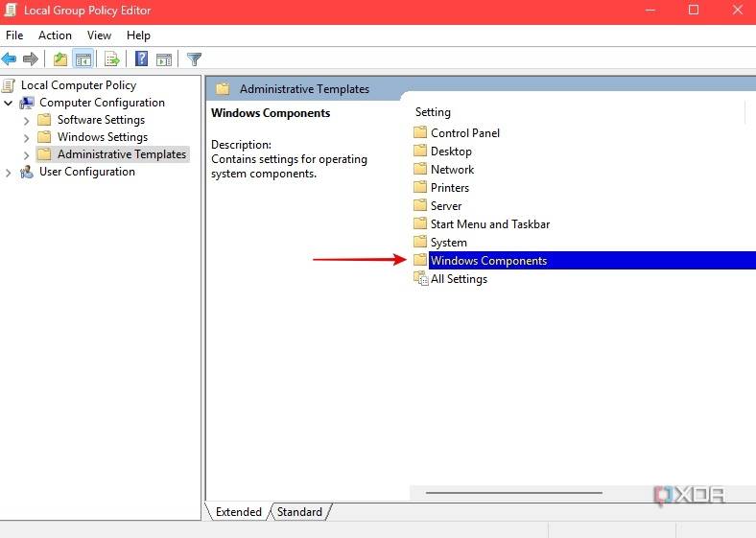Click the Desktop folder icon
The width and height of the screenshot is (756, 538).
pos(420,151)
